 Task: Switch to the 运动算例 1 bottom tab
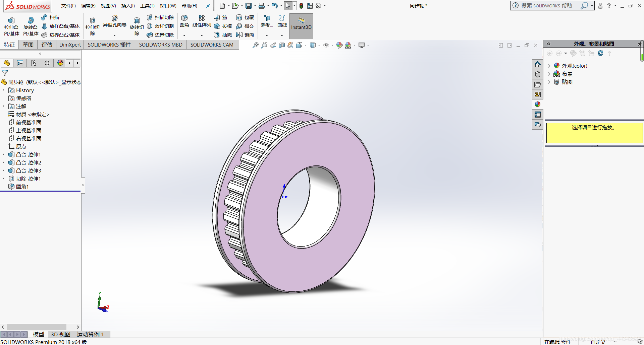pyautogui.click(x=90, y=334)
